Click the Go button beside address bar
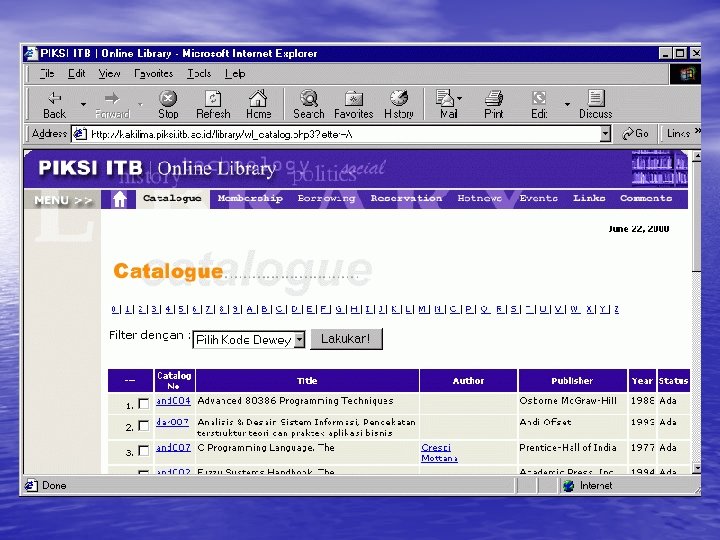The image size is (720, 540). point(636,134)
